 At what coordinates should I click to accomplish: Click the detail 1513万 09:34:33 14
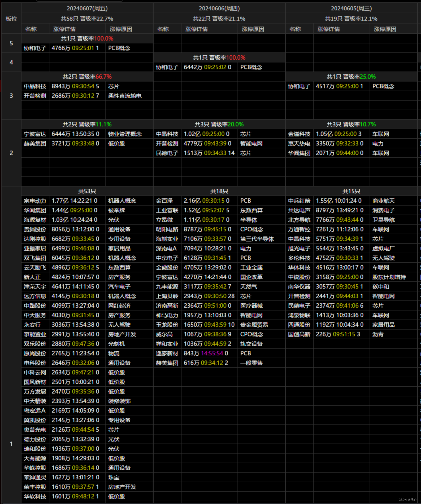coord(209,153)
